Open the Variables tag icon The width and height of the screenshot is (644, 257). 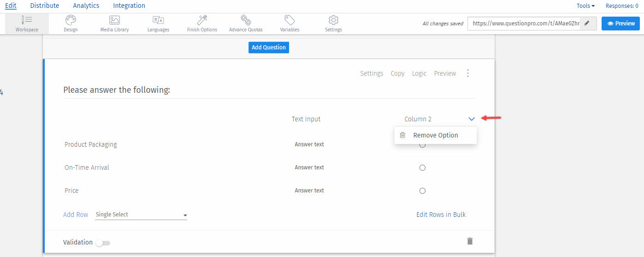click(x=290, y=20)
